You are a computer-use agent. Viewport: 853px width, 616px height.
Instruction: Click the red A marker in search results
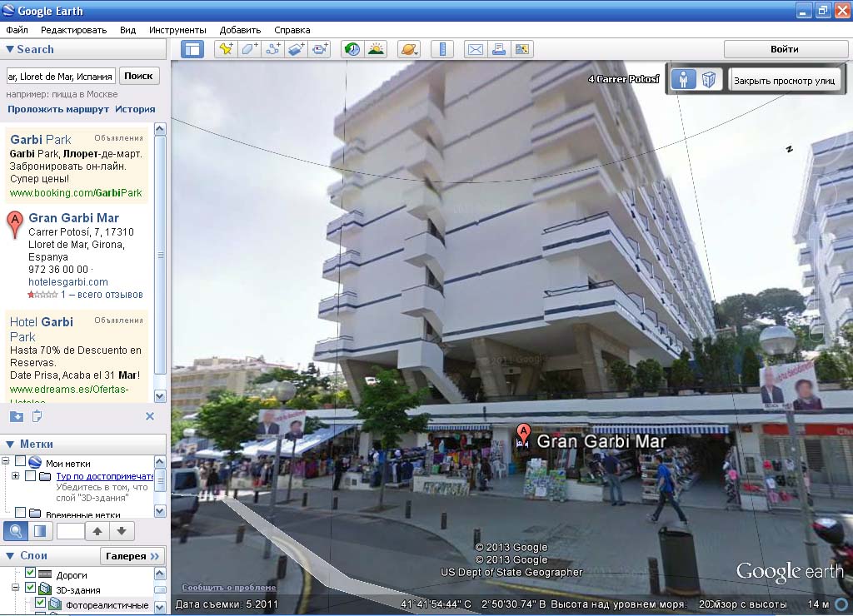pyautogui.click(x=15, y=225)
